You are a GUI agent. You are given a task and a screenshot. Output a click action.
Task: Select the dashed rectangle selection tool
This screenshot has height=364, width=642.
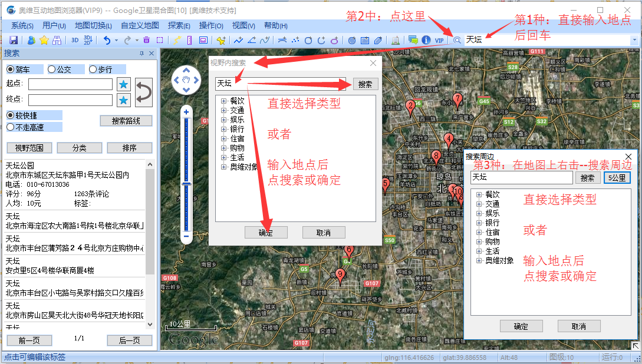(160, 40)
